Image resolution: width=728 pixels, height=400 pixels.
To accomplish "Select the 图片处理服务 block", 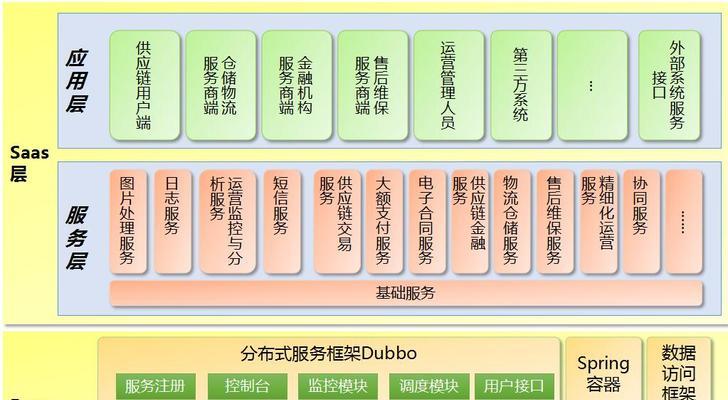I will point(129,222).
